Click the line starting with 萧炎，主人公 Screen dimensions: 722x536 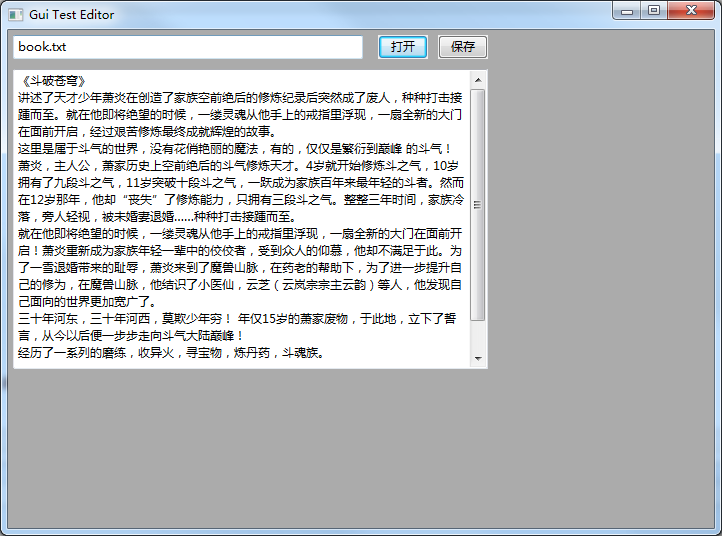(x=238, y=166)
